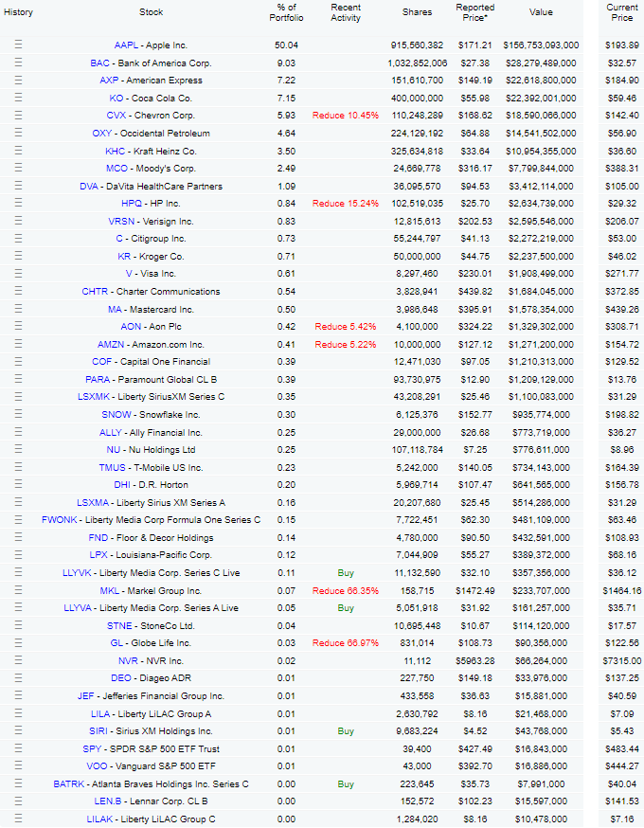The image size is (644, 828).
Task: Open history icon for Occidental Petroleum row
Action: (19, 133)
